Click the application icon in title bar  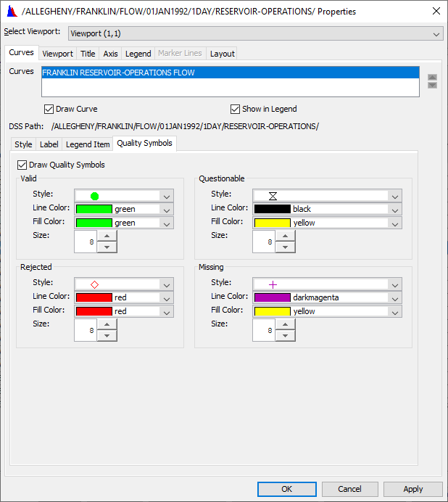pyautogui.click(x=11, y=11)
